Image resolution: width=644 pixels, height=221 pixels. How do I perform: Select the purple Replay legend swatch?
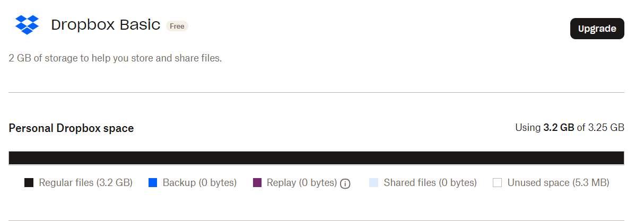[x=257, y=183]
